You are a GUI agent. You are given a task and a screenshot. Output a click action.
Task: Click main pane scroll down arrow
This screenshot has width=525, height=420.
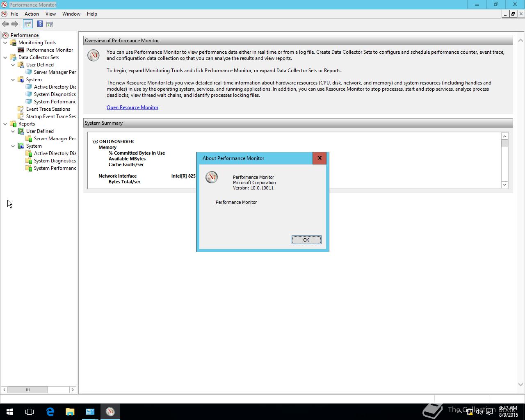tap(520, 384)
